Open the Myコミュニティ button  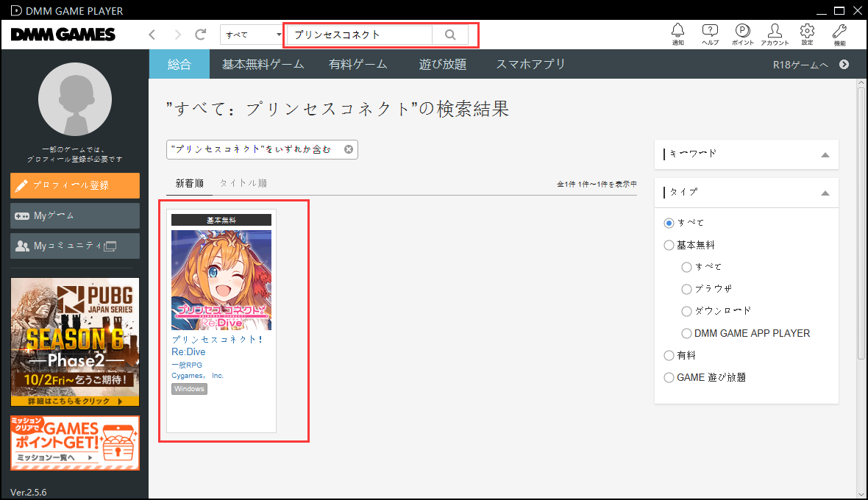75,246
